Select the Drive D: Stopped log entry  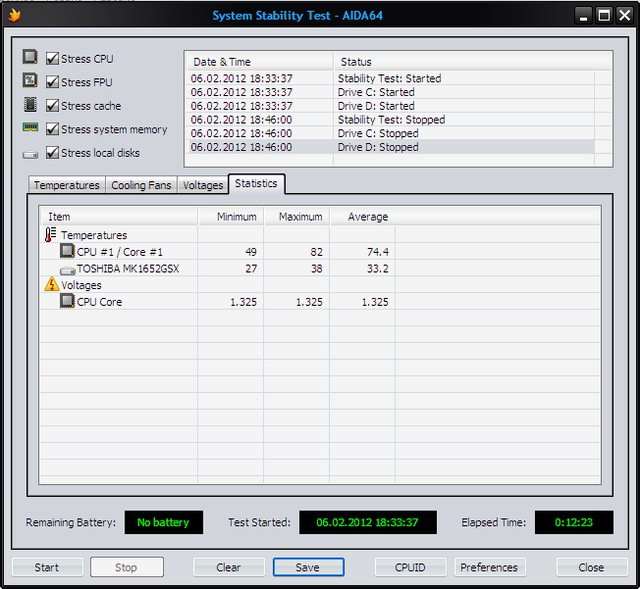378,147
